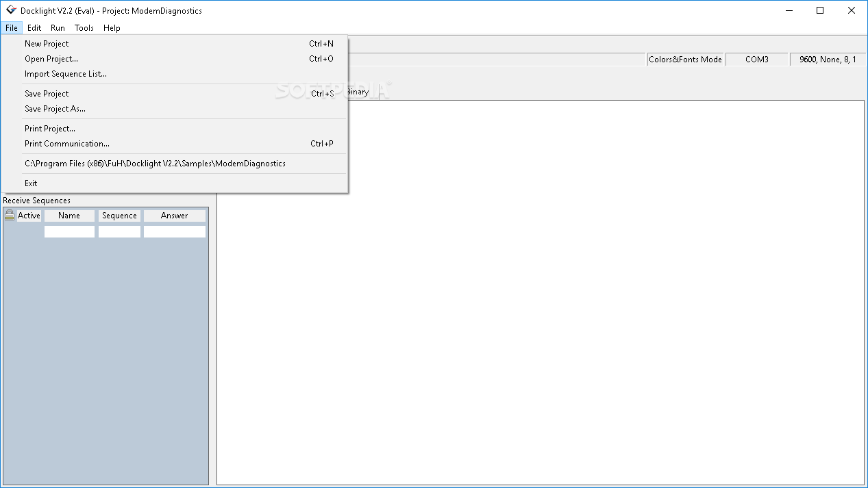Click the Active column header
This screenshot has height=488, width=868.
point(29,216)
